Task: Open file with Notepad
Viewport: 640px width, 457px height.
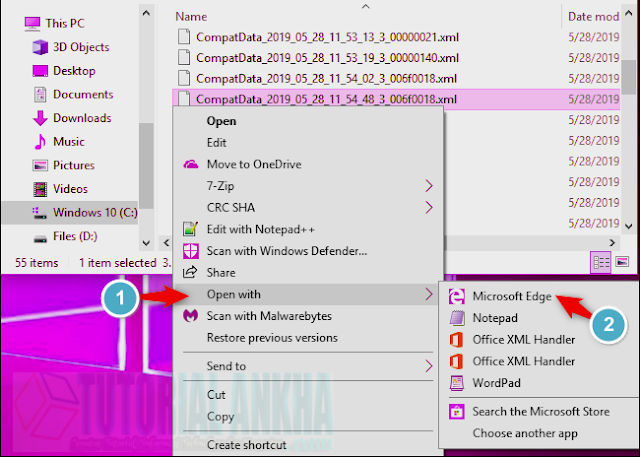Action: pyautogui.click(x=495, y=318)
